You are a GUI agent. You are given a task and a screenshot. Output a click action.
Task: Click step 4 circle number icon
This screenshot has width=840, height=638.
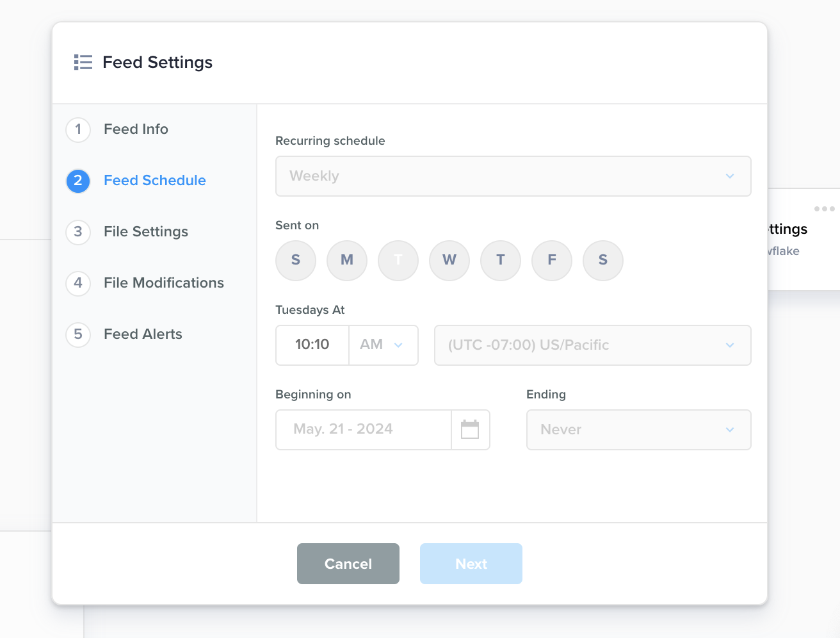click(78, 283)
